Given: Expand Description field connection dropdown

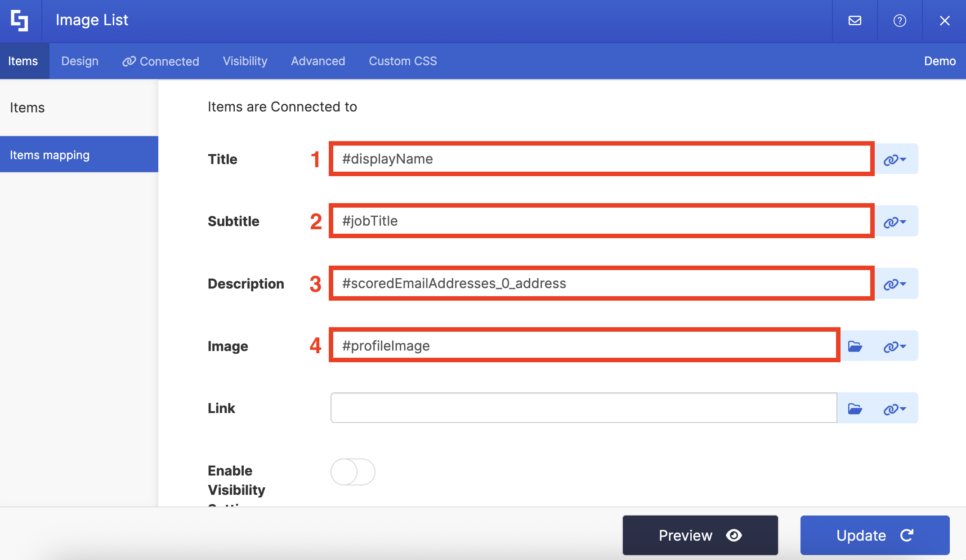Looking at the screenshot, I should (895, 284).
